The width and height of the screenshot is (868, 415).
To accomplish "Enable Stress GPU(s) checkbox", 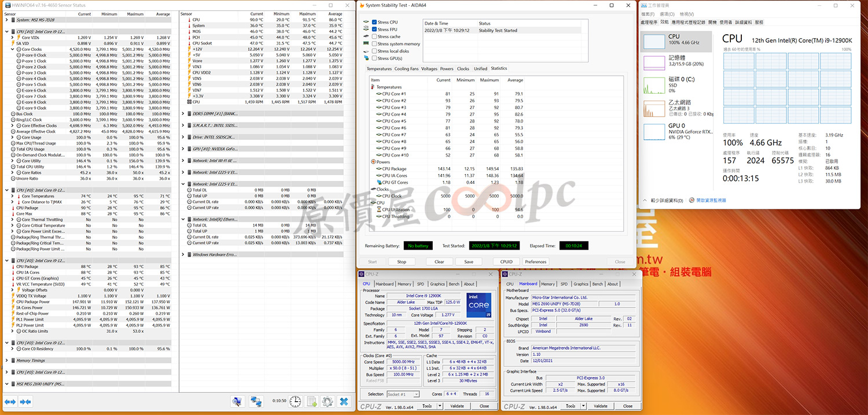I will pos(374,58).
